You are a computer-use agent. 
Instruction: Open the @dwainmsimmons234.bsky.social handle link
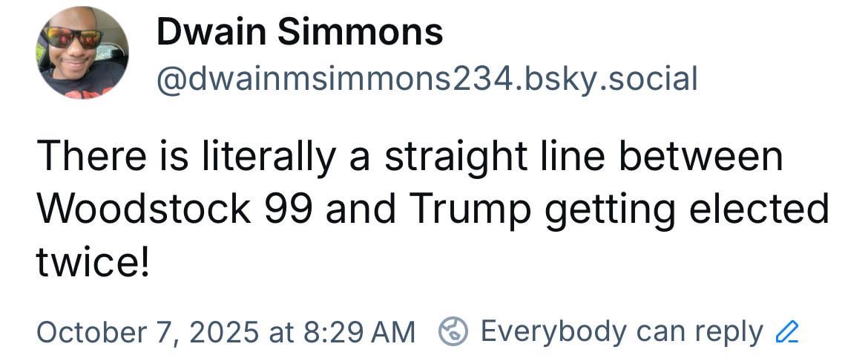click(x=427, y=78)
